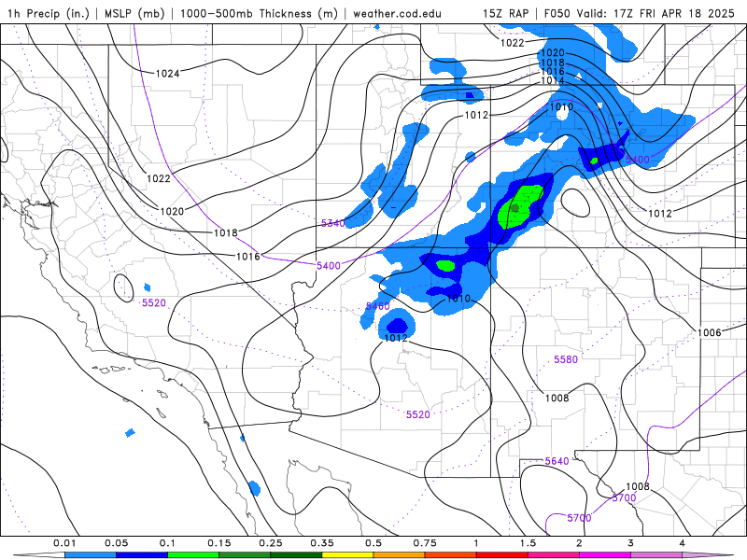Click the purple 5460 thickness label
This screenshot has height=560, width=747.
click(378, 306)
